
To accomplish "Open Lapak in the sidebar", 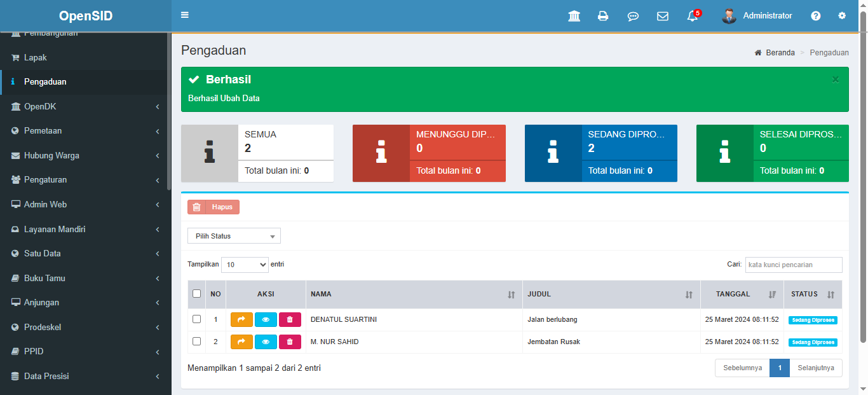I will coord(36,58).
